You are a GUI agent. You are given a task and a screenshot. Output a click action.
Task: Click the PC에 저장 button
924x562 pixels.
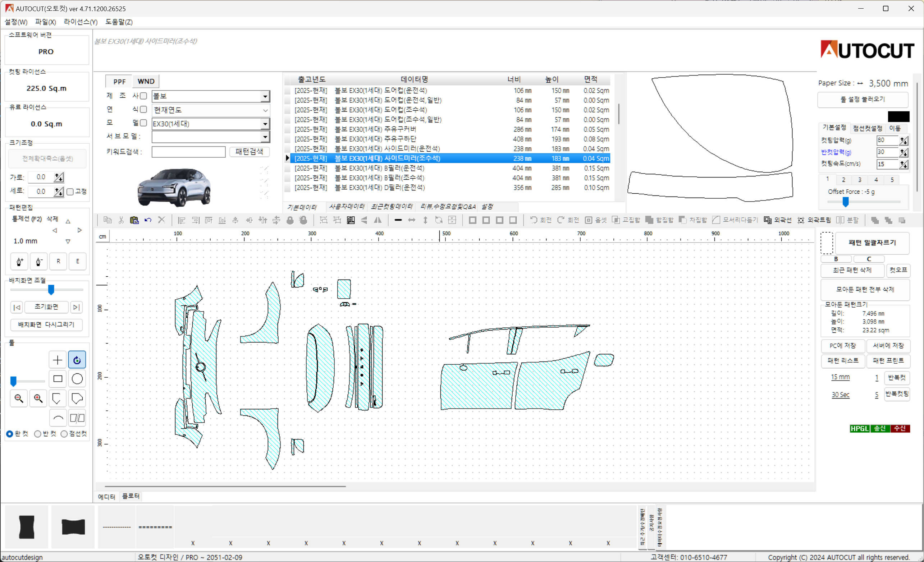[x=843, y=346]
